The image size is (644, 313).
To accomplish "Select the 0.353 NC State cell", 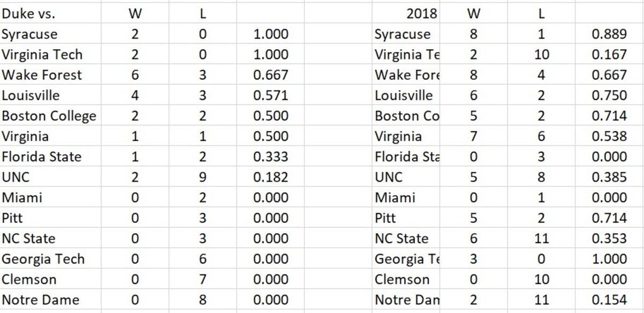I will pos(609,239).
